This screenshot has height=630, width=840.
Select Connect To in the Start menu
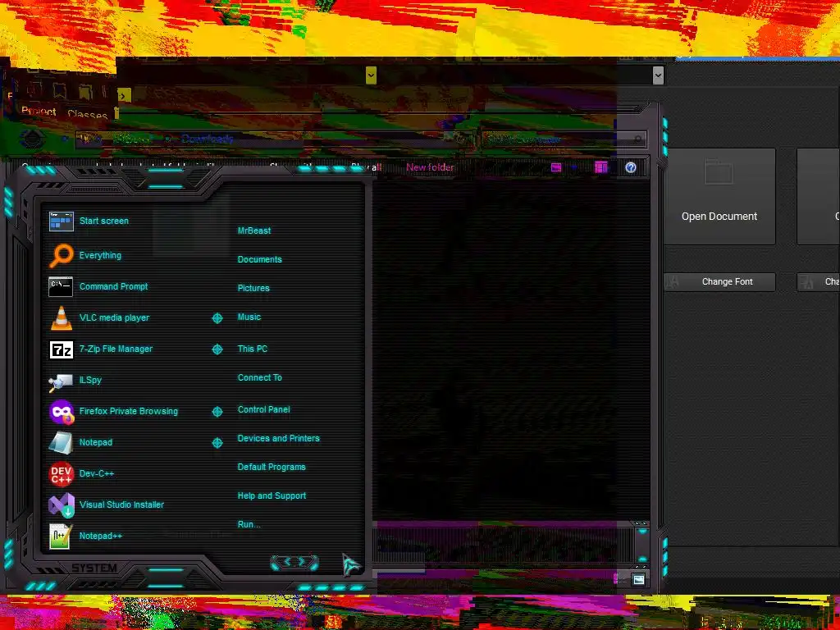coord(259,377)
